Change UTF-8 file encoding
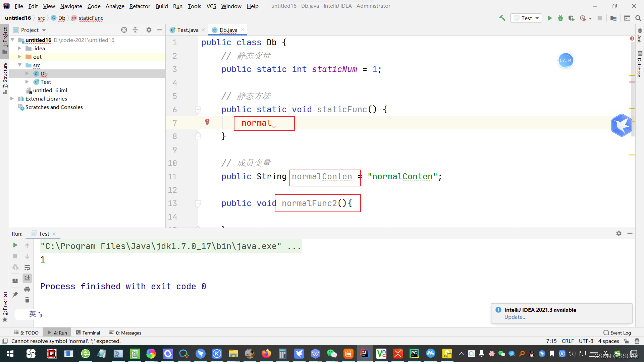This screenshot has width=644, height=362. click(586, 341)
